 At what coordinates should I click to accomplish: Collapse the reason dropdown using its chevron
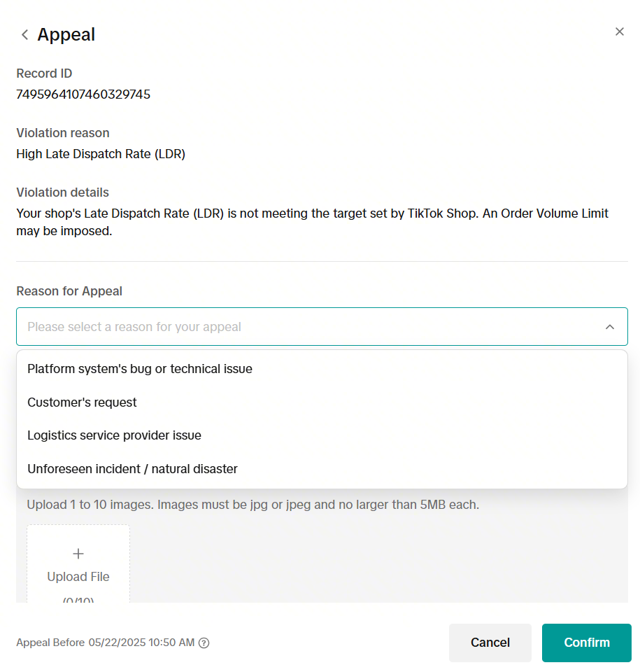tap(610, 327)
